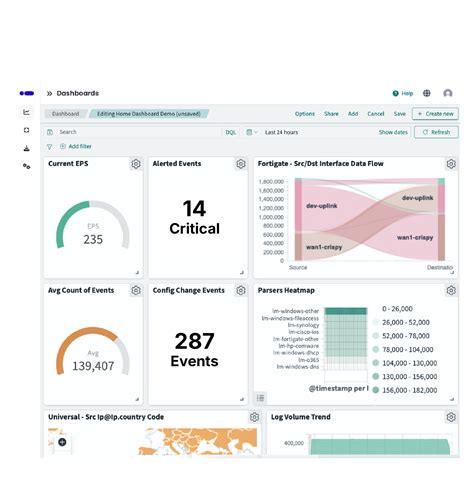This screenshot has width=474, height=491.
Task: Select the 156,000 - 182,000 legend color
Action: [376, 390]
